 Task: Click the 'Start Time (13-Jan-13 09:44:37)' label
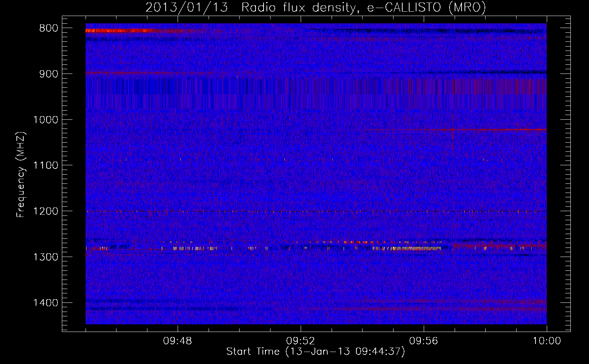[x=316, y=352]
